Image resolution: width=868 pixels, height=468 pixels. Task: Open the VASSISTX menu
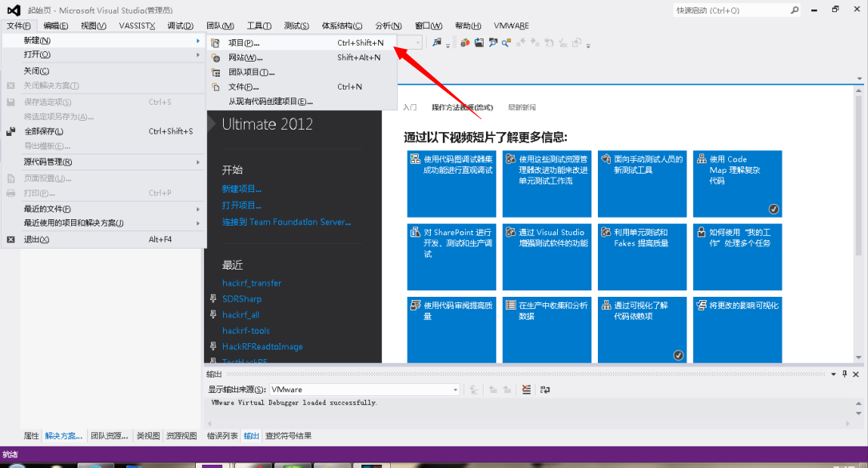[x=137, y=26]
